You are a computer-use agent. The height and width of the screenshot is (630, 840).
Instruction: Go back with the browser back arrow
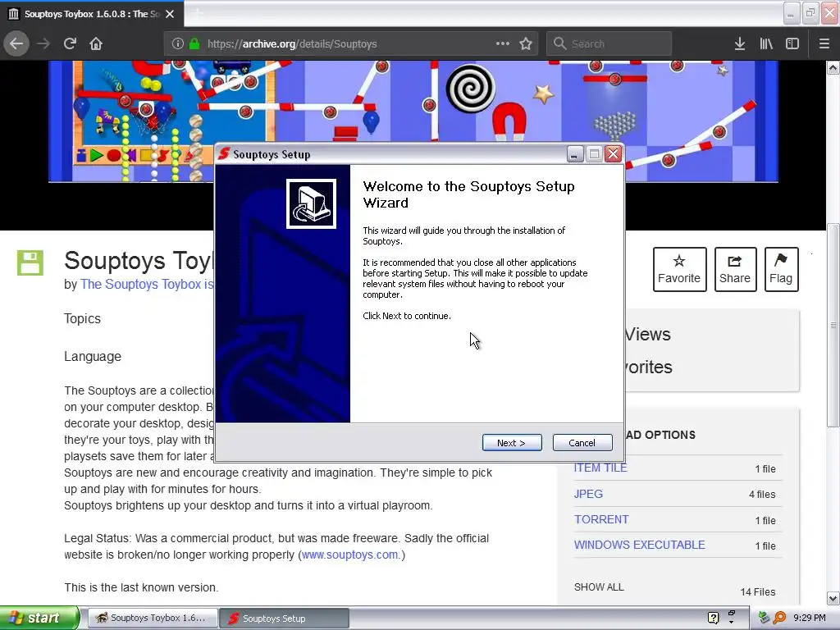click(x=16, y=43)
